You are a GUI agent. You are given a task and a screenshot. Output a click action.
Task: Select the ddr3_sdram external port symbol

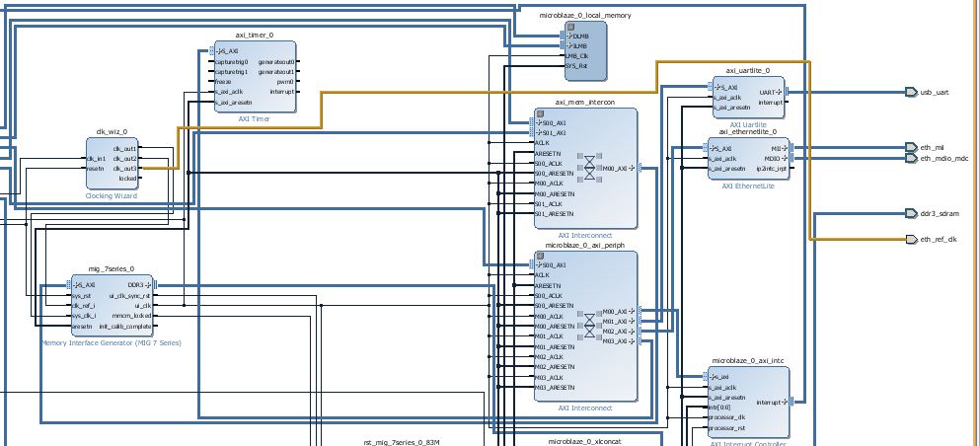point(911,213)
